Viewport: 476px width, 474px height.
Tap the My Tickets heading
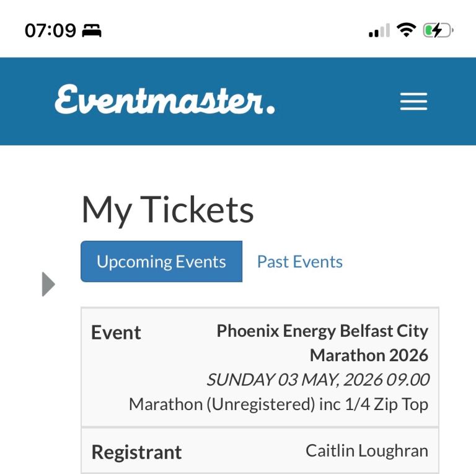tap(167, 210)
